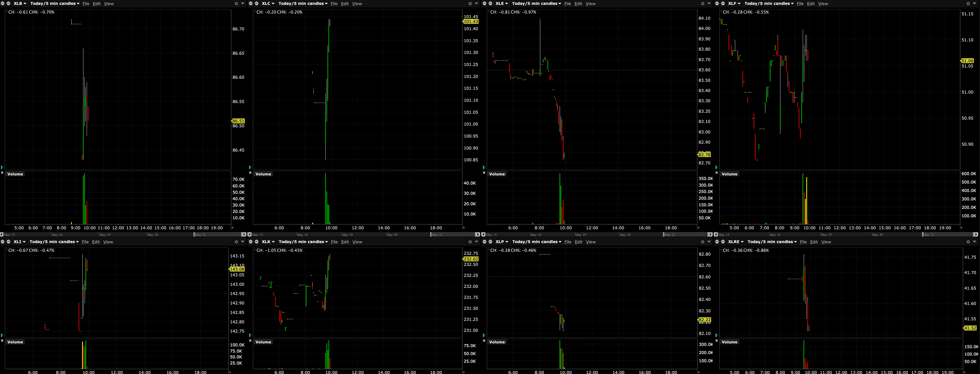
Task: Click plus icon next to XLRE symbol
Action: [723, 242]
